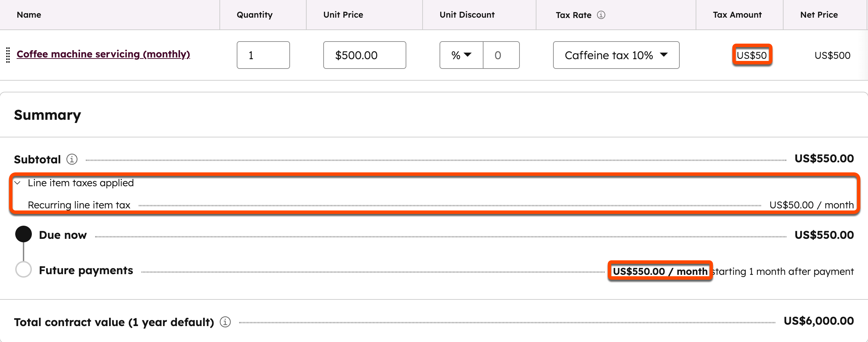Viewport: 868px width, 342px height.
Task: Click the Net Price column header
Action: 819,15
